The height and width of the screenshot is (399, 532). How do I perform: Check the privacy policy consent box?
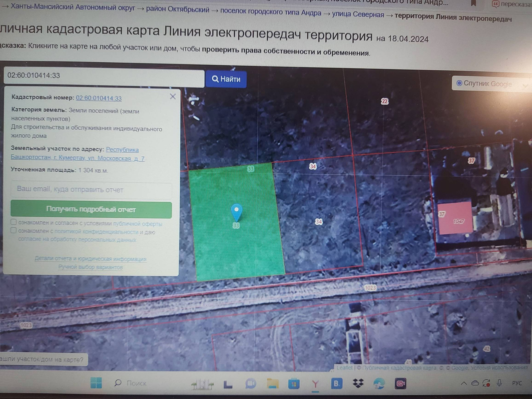(x=14, y=230)
